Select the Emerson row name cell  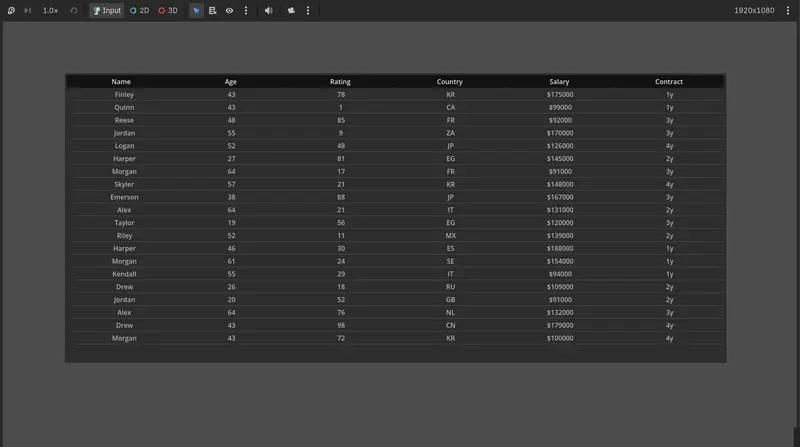124,197
